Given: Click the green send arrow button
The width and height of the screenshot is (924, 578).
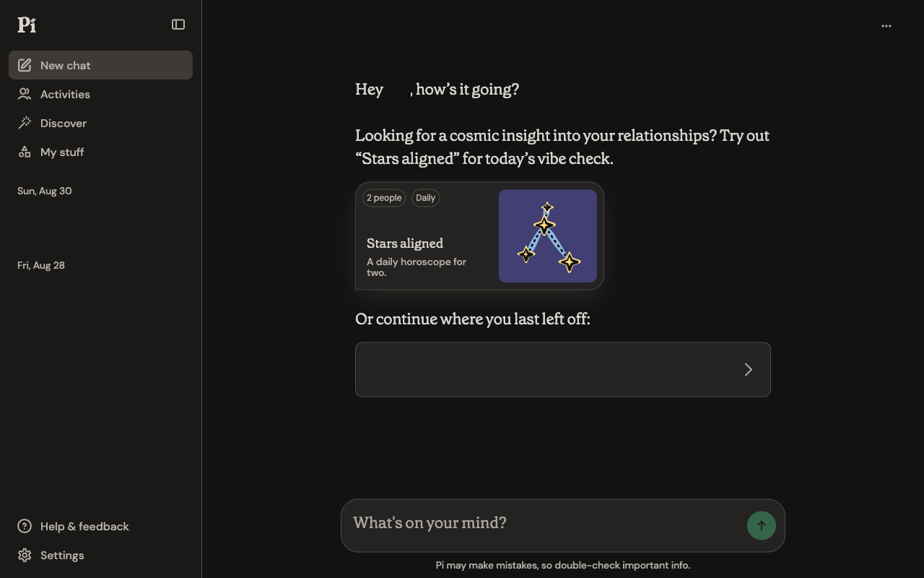Looking at the screenshot, I should (x=762, y=526).
